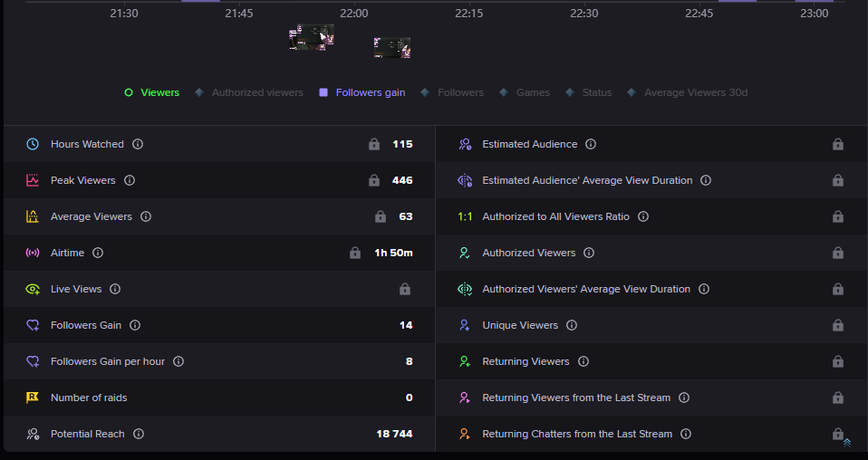Toggle Status series in chart legend
This screenshot has width=868, height=460.
pyautogui.click(x=588, y=92)
